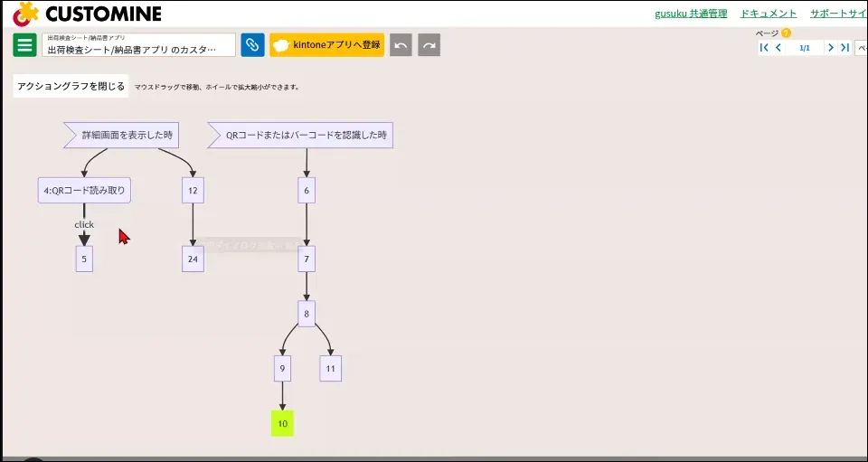Click the 詳細画面を表示した時 trigger node
This screenshot has height=462, width=868.
coord(121,136)
